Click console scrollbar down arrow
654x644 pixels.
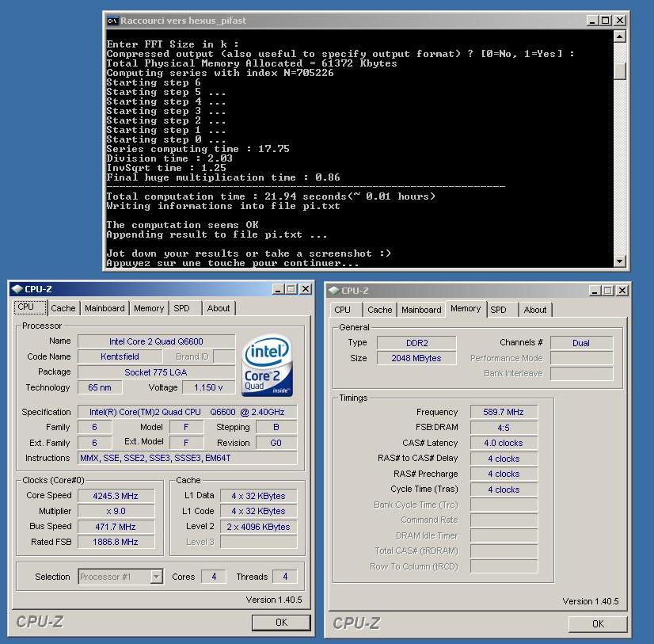pyautogui.click(x=620, y=261)
